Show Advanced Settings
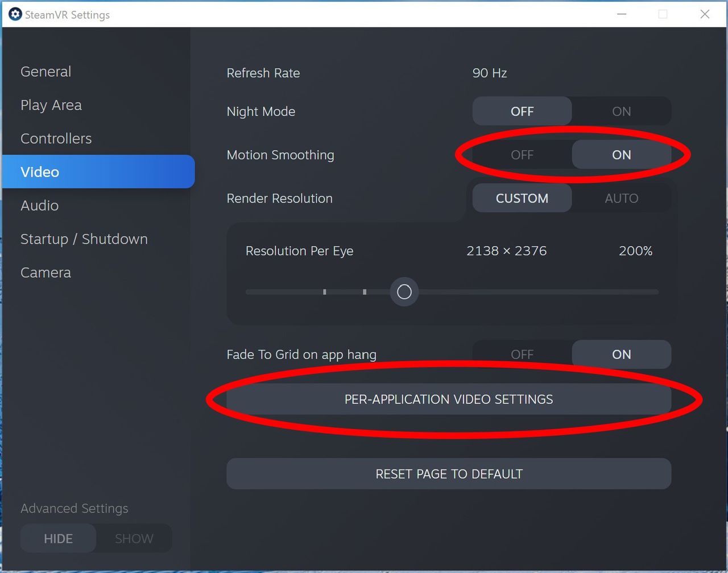Image resolution: width=728 pixels, height=573 pixels. [x=134, y=538]
